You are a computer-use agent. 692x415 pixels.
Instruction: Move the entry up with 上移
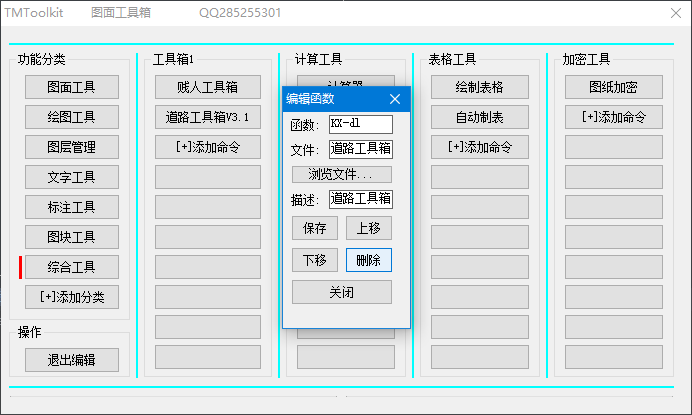coord(368,228)
